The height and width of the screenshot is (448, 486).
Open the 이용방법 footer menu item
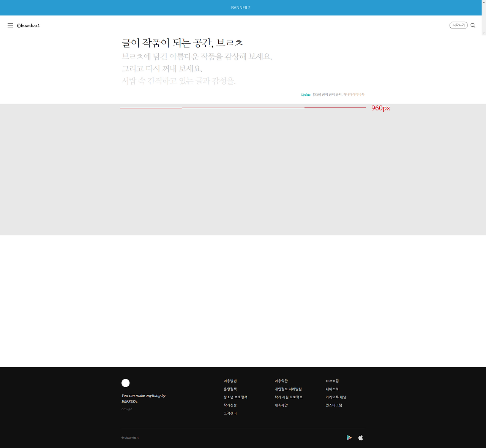pos(230,380)
